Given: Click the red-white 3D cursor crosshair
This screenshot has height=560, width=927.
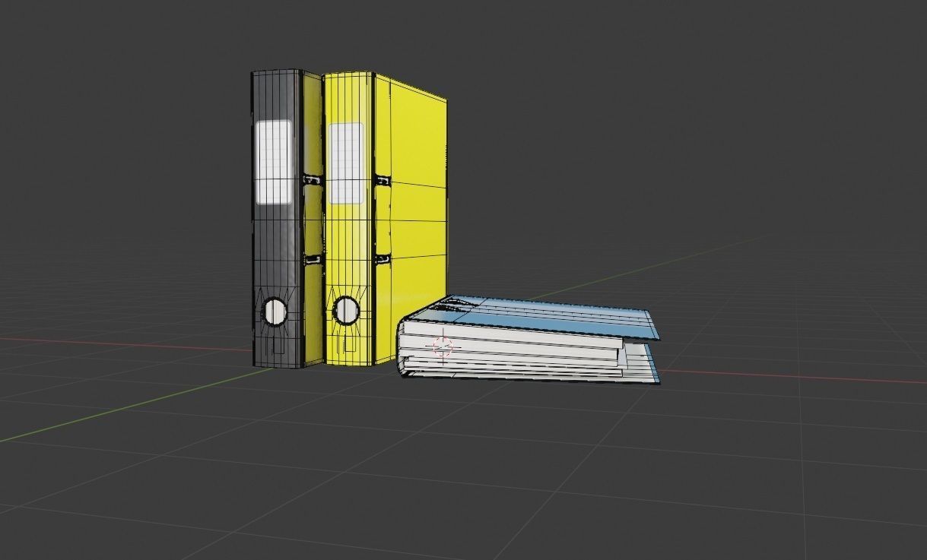Looking at the screenshot, I should 443,347.
